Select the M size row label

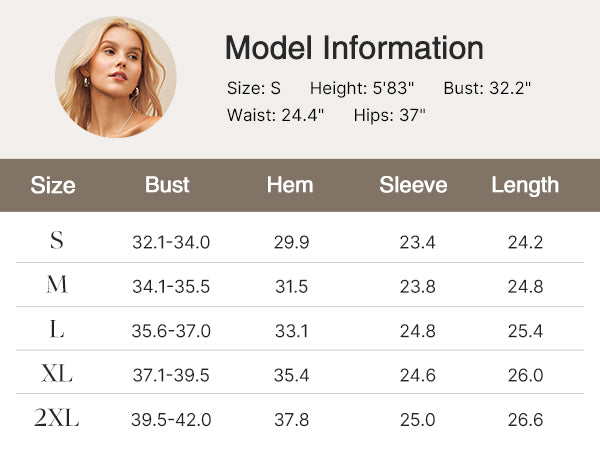[57, 286]
